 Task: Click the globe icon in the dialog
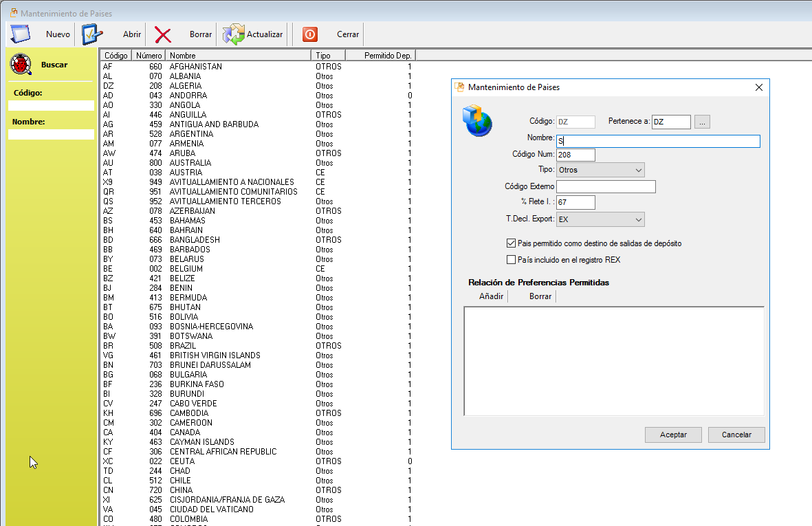point(477,120)
